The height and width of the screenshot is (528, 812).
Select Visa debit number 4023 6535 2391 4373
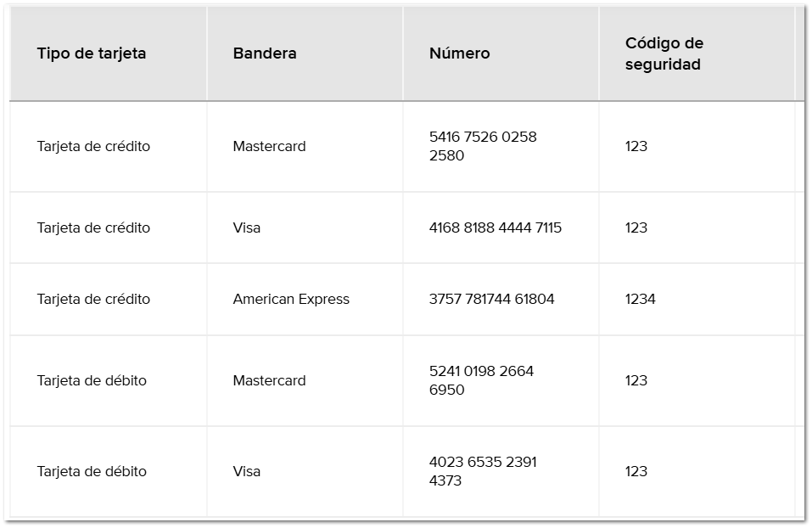point(483,471)
